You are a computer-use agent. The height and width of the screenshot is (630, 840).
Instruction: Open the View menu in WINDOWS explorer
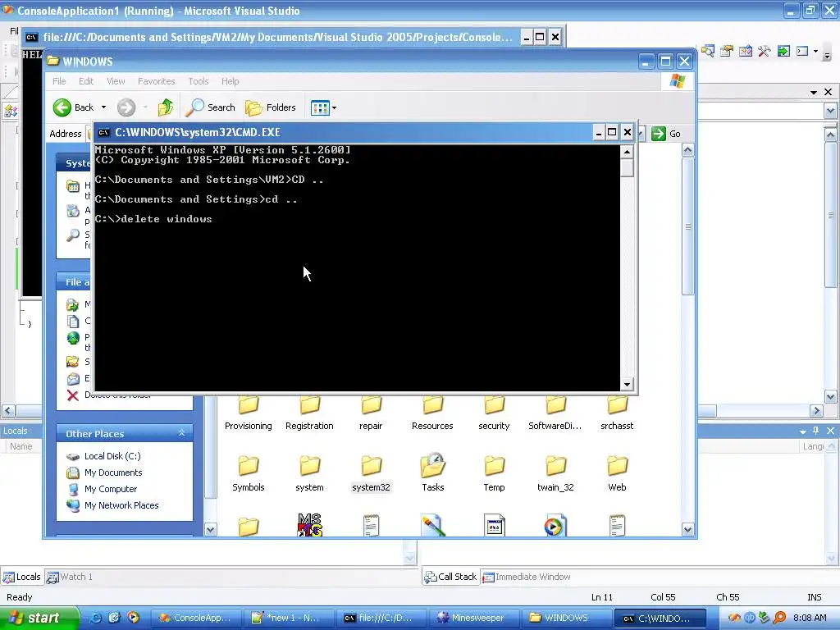(x=116, y=81)
